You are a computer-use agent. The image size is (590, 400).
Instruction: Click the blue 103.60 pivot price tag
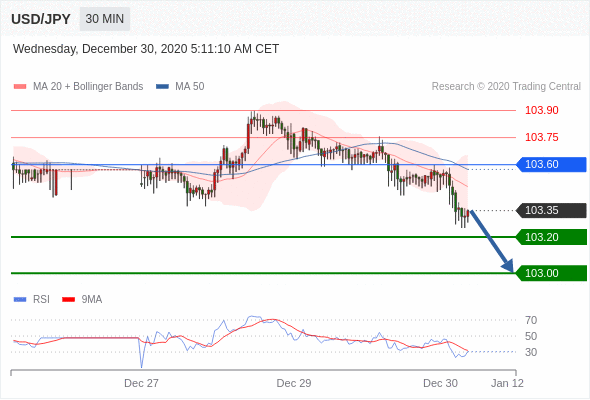click(x=551, y=164)
